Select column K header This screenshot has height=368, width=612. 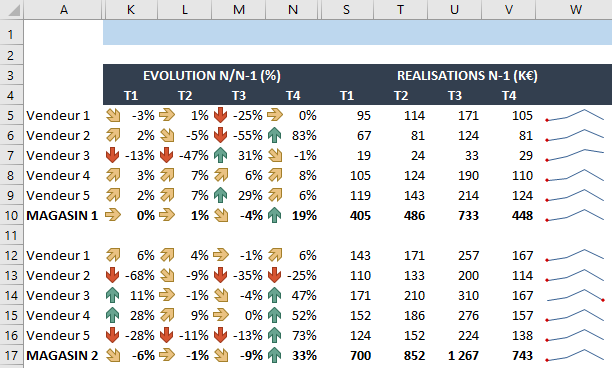(x=131, y=9)
